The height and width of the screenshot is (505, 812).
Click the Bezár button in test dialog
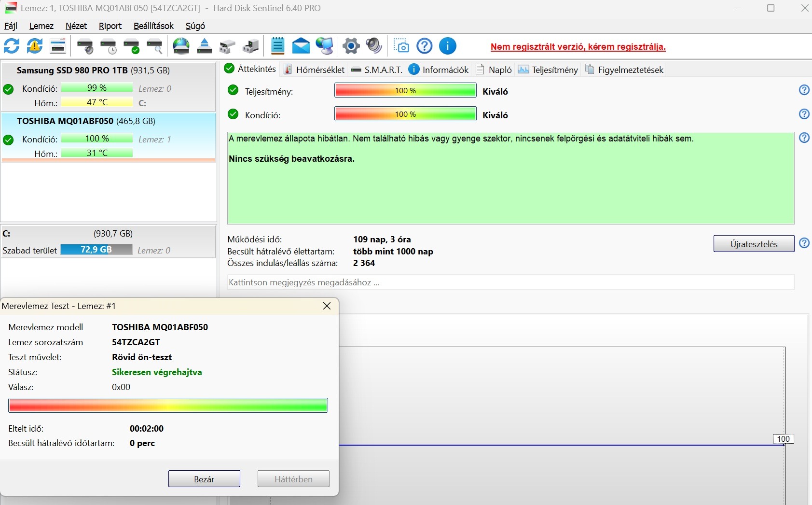click(204, 479)
